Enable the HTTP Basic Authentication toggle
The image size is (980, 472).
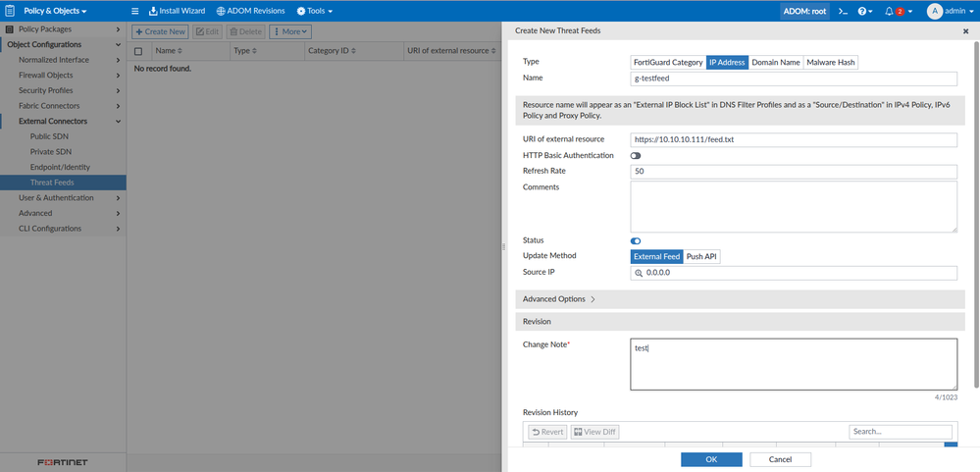[636, 155]
